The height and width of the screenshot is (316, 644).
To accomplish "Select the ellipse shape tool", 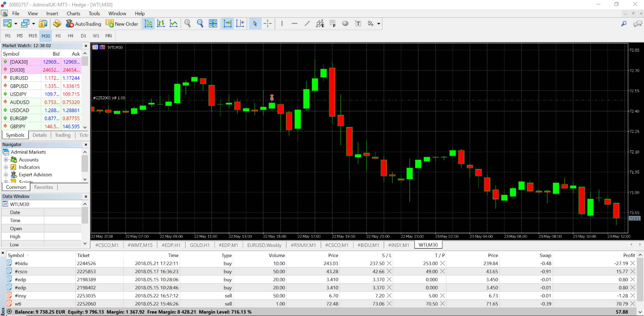I will tap(345, 23).
